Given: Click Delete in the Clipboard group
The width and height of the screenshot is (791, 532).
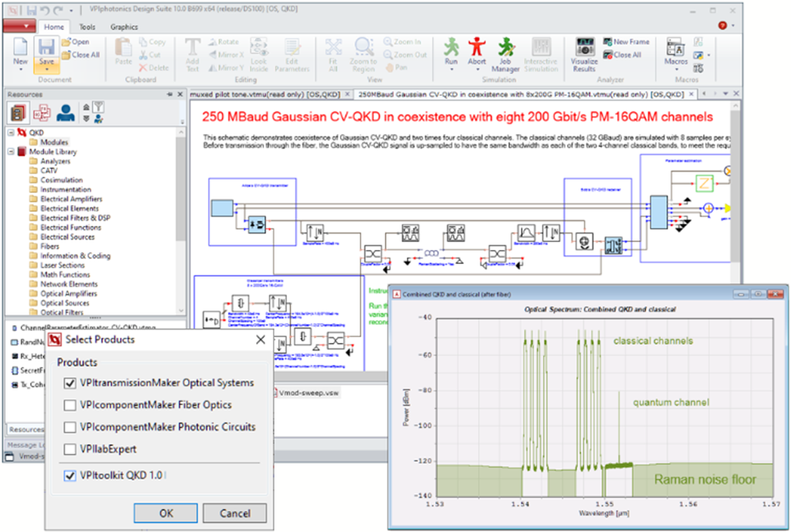Looking at the screenshot, I should pyautogui.click(x=154, y=68).
